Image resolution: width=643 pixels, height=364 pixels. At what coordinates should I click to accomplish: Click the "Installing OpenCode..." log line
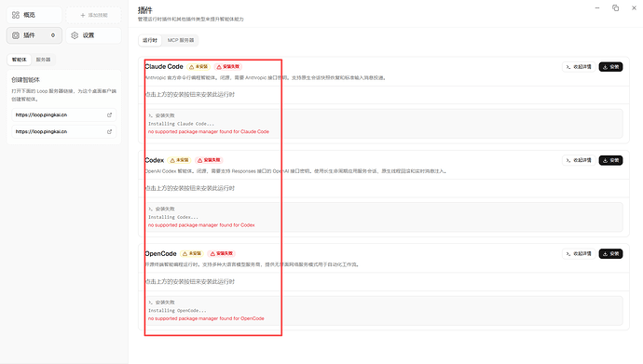(177, 310)
